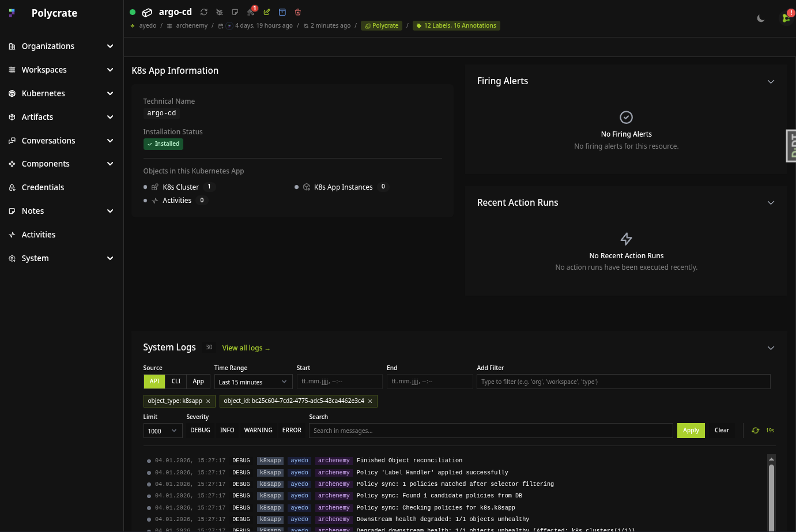Select the CLI log source
The height and width of the screenshot is (532, 796).
coord(176,382)
